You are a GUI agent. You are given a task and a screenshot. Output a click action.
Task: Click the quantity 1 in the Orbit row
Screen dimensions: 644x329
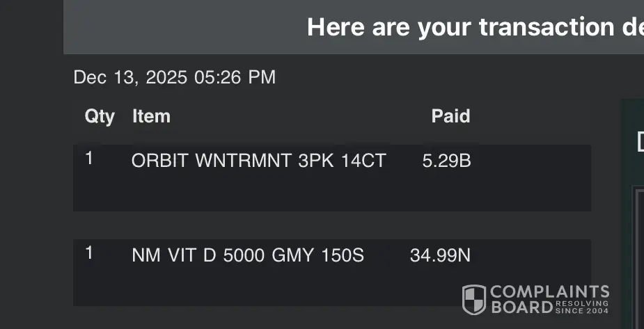pyautogui.click(x=89, y=159)
